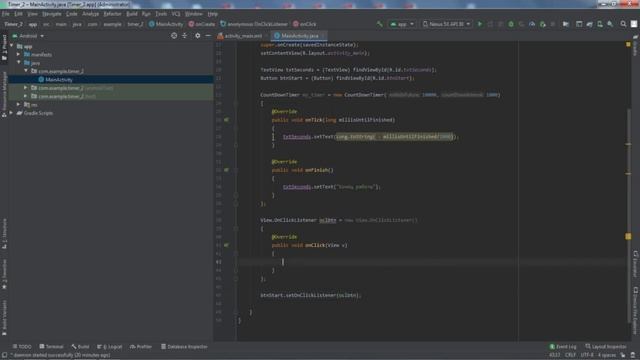Click the Search Everywhere magnifier icon
The image size is (640, 360).
point(623,24)
